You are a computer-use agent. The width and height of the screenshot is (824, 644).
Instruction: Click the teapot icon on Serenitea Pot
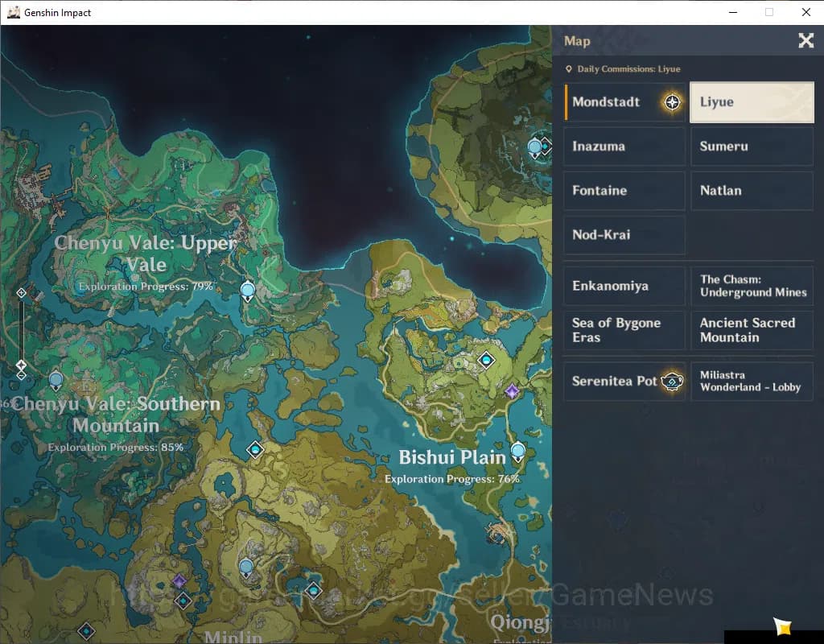pyautogui.click(x=672, y=381)
